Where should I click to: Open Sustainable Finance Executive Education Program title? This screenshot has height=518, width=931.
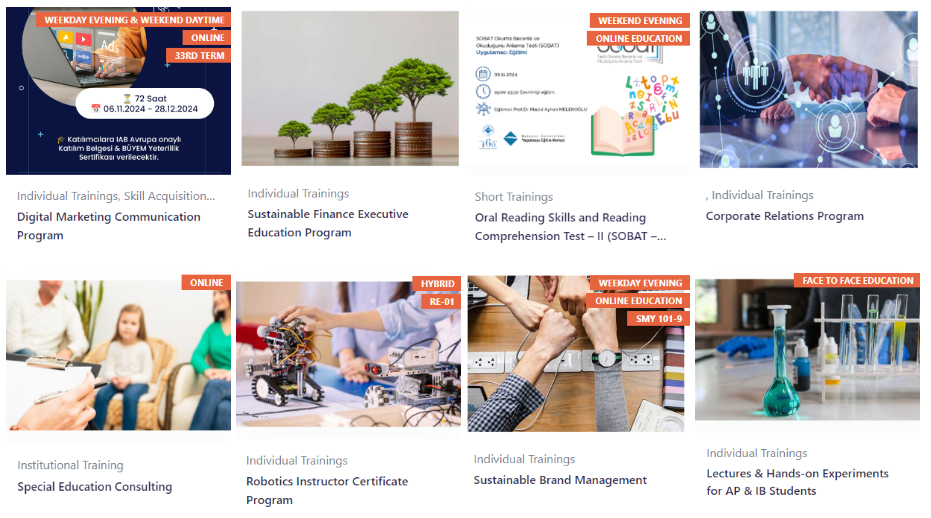tap(328, 223)
